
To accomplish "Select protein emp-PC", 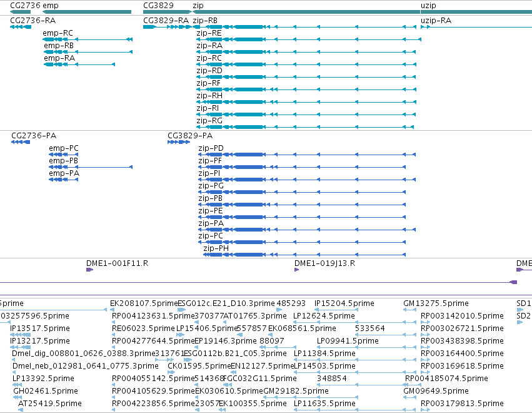I will tap(63, 148).
